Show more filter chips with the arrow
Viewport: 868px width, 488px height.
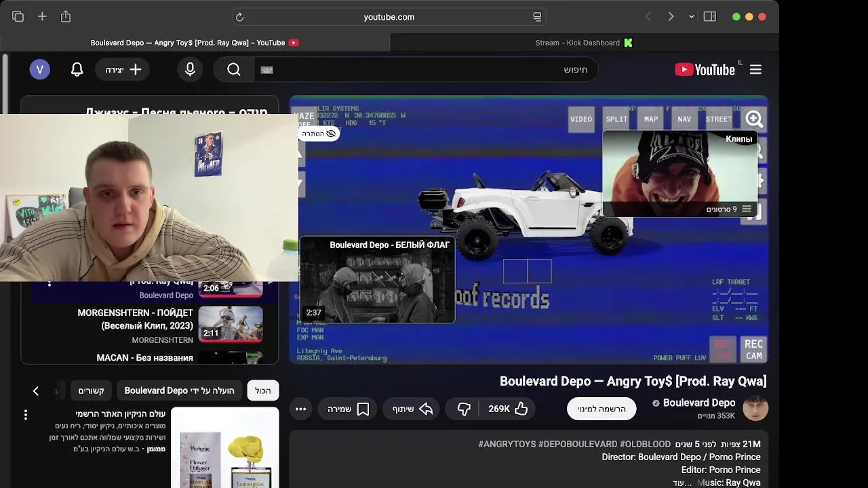coord(36,390)
